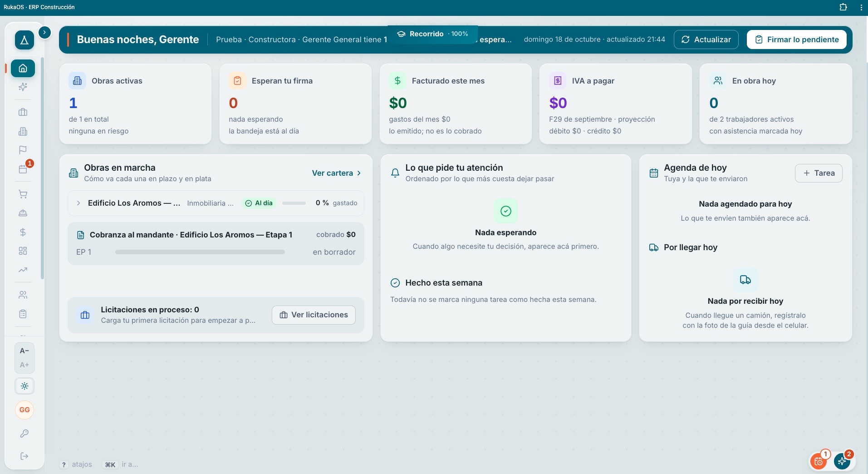This screenshot has height=474, width=868.
Task: Open the shopping cart sidebar icon
Action: tap(23, 194)
